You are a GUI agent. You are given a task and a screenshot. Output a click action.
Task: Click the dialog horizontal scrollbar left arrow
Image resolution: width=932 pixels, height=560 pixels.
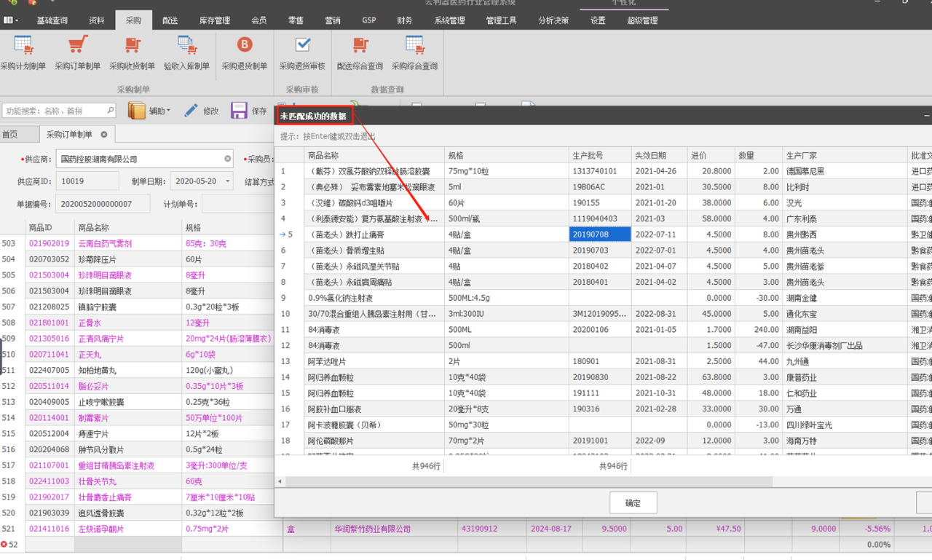coord(280,481)
